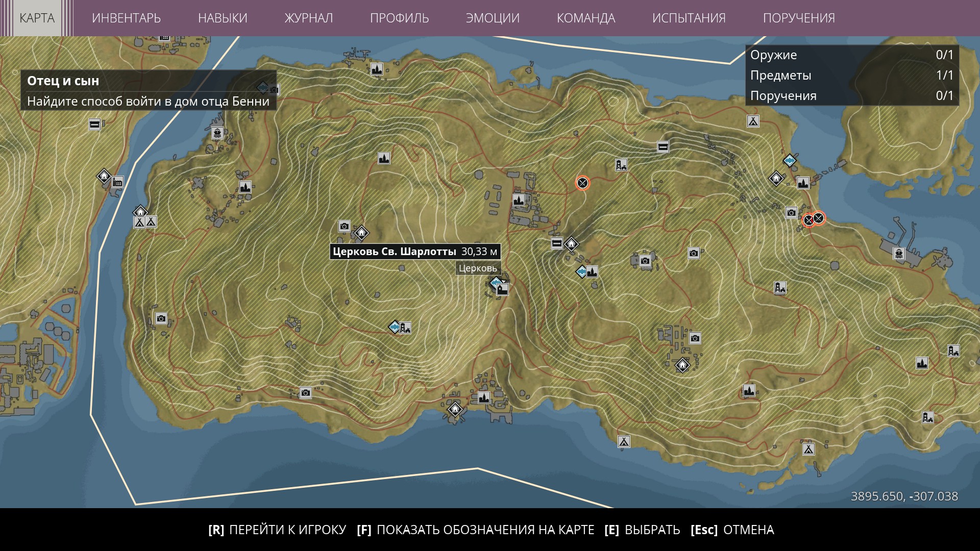Open the ЖУРНАЛ tab
This screenshot has width=980, height=551.
308,18
